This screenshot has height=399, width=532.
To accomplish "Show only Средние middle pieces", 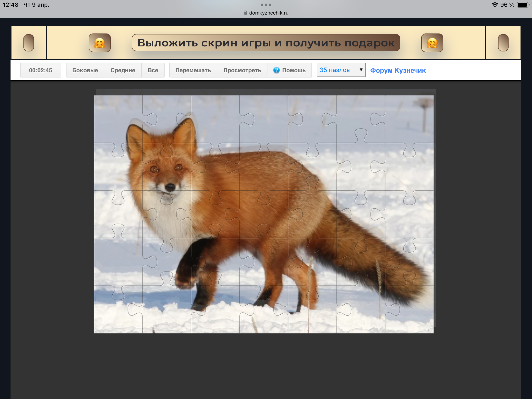I will point(123,70).
